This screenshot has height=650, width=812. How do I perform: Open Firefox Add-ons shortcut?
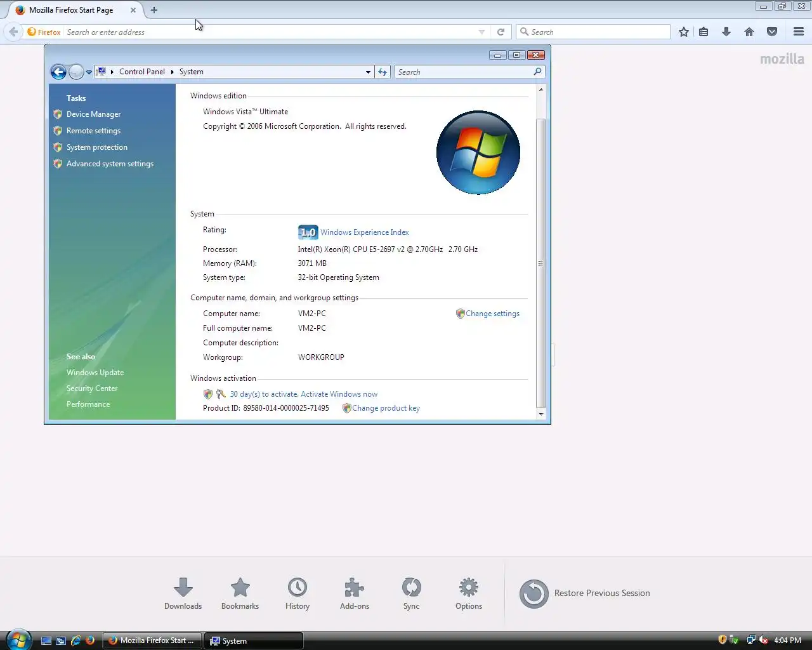pyautogui.click(x=354, y=594)
